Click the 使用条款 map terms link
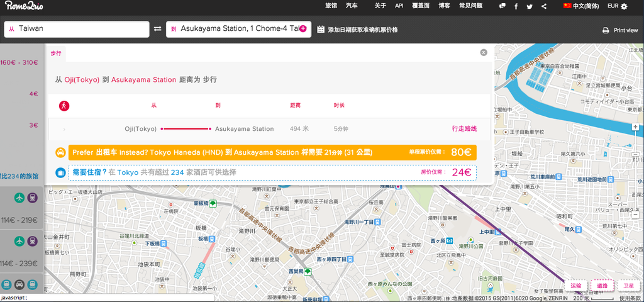The image size is (644, 302). point(630,298)
